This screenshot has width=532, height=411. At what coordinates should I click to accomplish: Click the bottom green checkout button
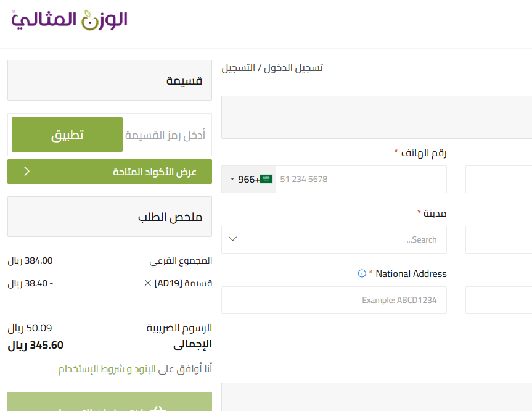coord(109,404)
